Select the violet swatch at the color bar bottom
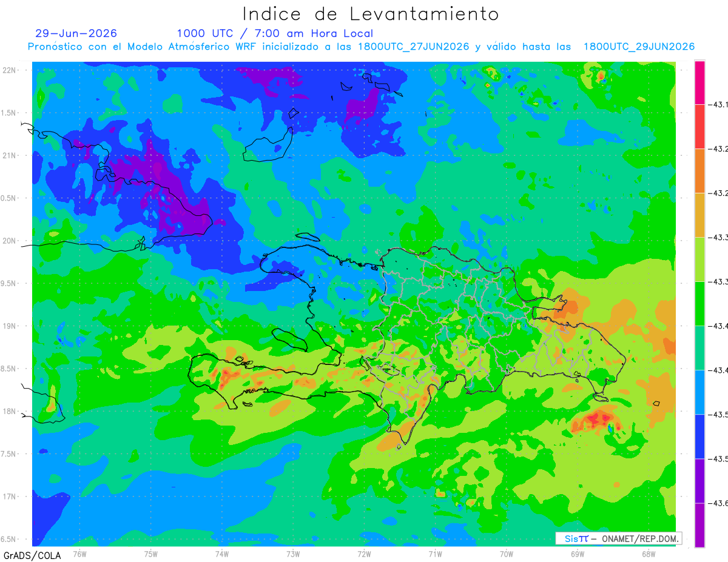This screenshot has height=562, width=728. (699, 525)
